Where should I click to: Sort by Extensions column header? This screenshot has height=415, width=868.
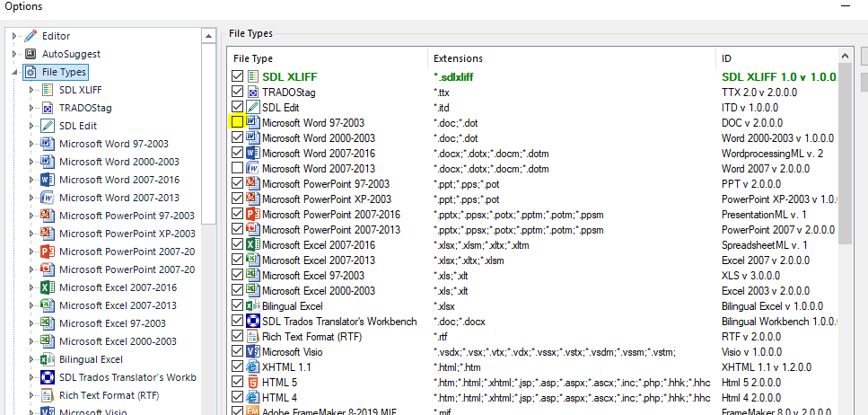pos(572,58)
